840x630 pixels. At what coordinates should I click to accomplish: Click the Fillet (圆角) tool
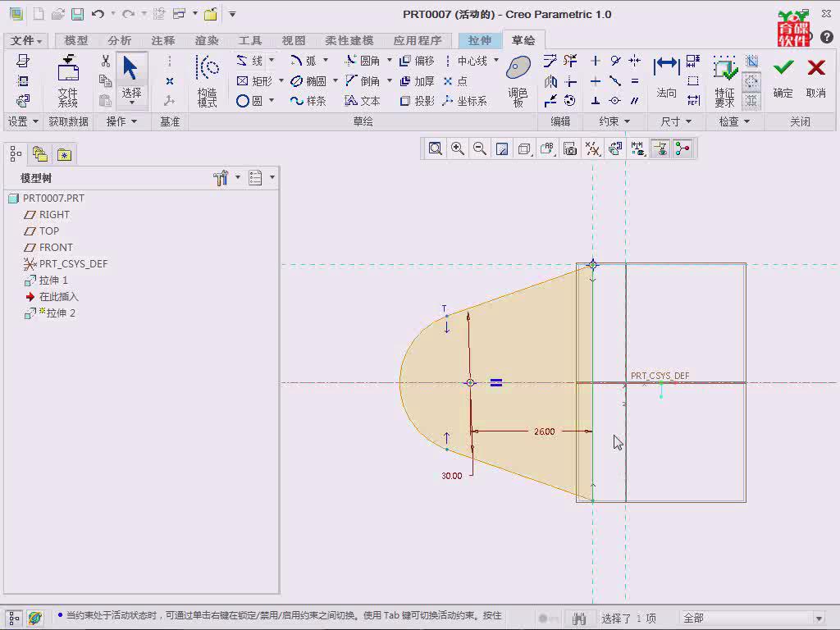tap(362, 61)
